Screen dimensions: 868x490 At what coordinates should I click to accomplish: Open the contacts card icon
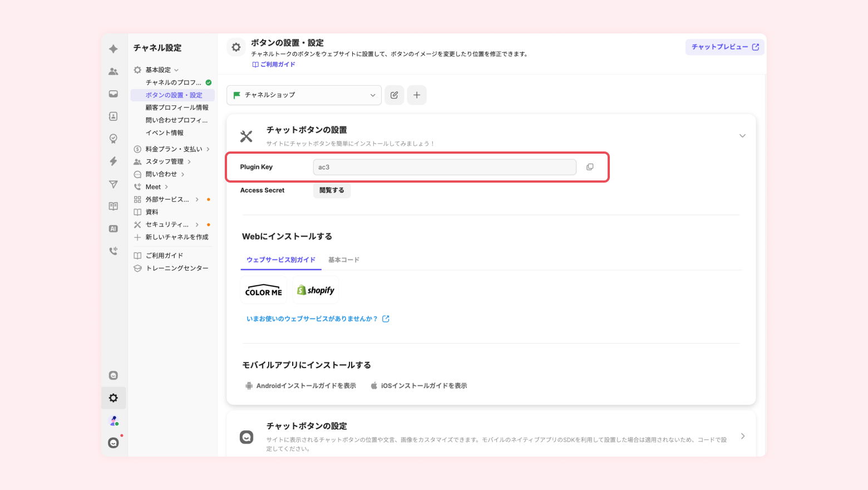click(x=114, y=116)
